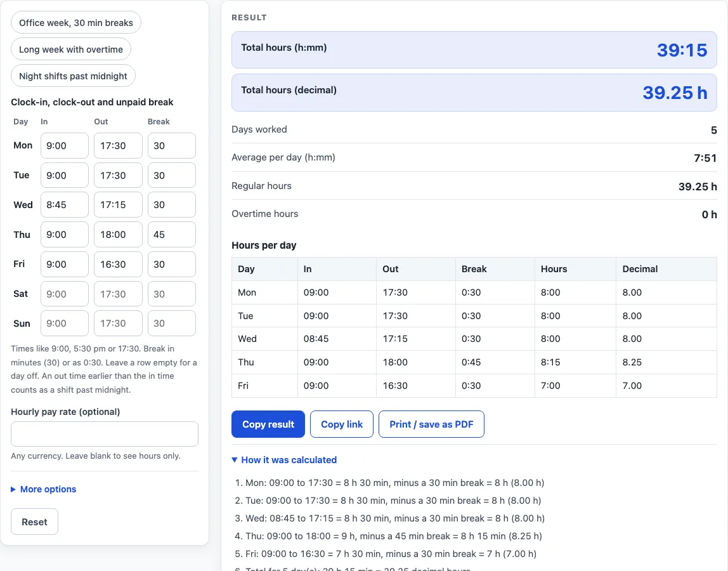Click Friday's break minutes field
The image size is (728, 571).
click(x=172, y=264)
